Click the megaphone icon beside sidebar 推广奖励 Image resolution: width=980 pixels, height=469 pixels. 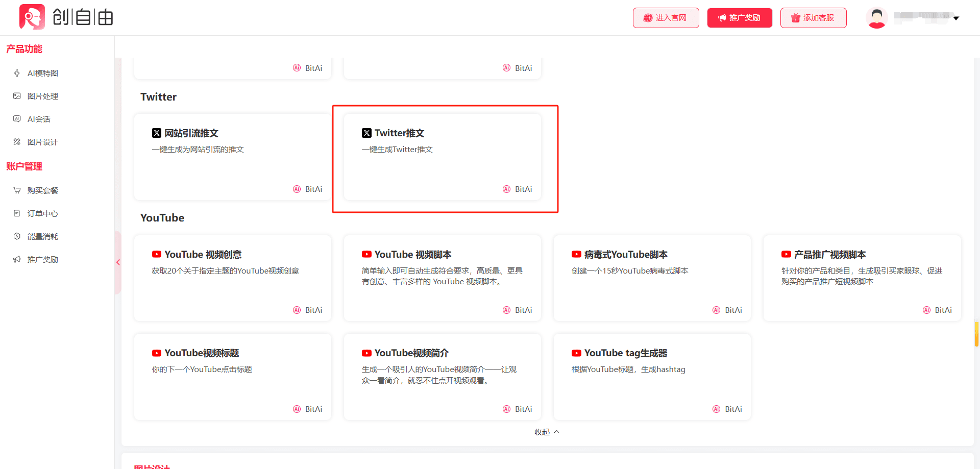[x=17, y=259]
